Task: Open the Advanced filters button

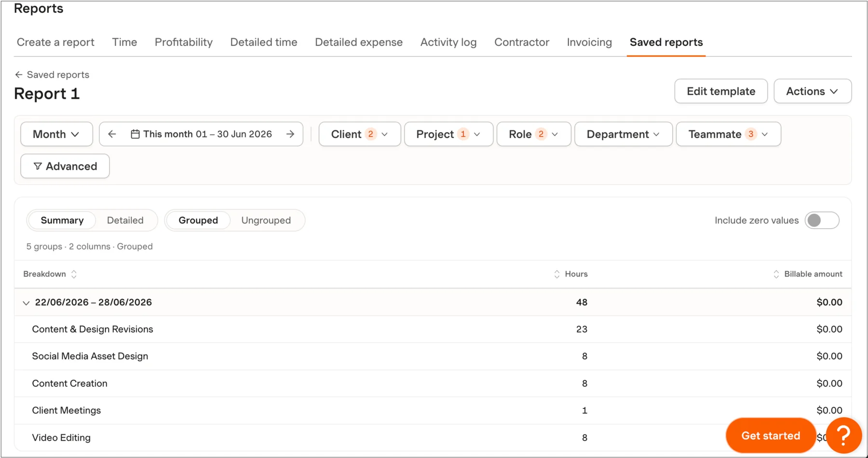Action: click(65, 166)
